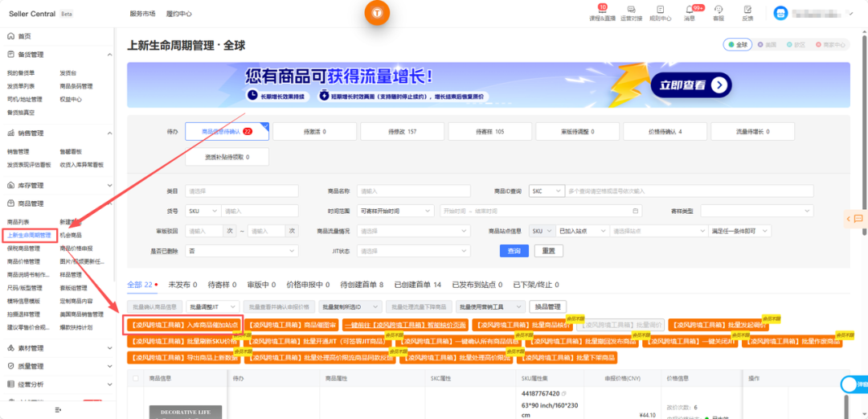Expand 库存管理 section chevron
This screenshot has height=419, width=868.
[109, 186]
